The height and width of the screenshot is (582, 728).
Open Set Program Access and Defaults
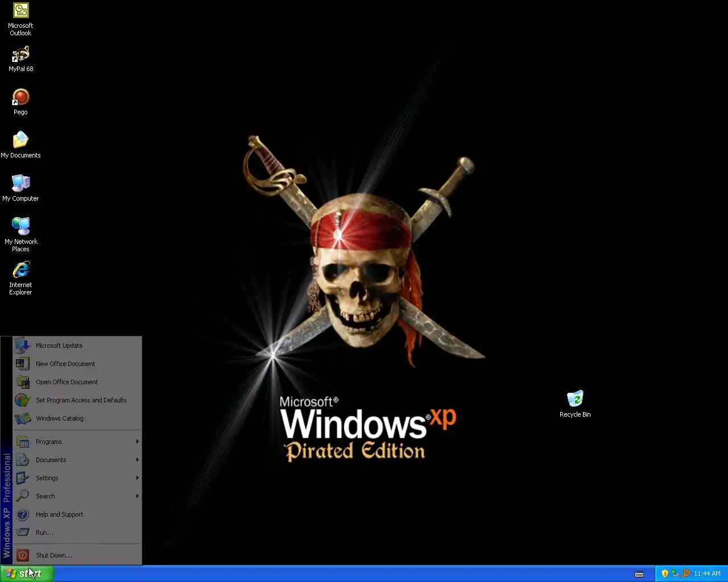(77, 400)
